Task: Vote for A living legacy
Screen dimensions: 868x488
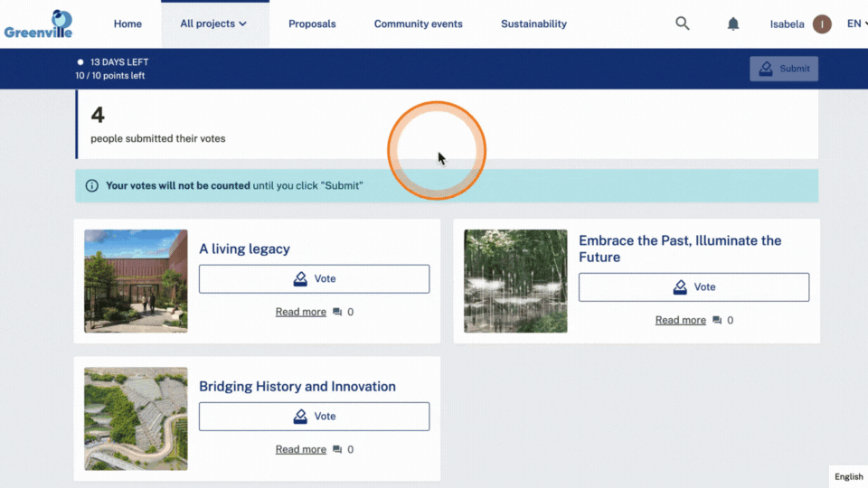Action: 315,279
